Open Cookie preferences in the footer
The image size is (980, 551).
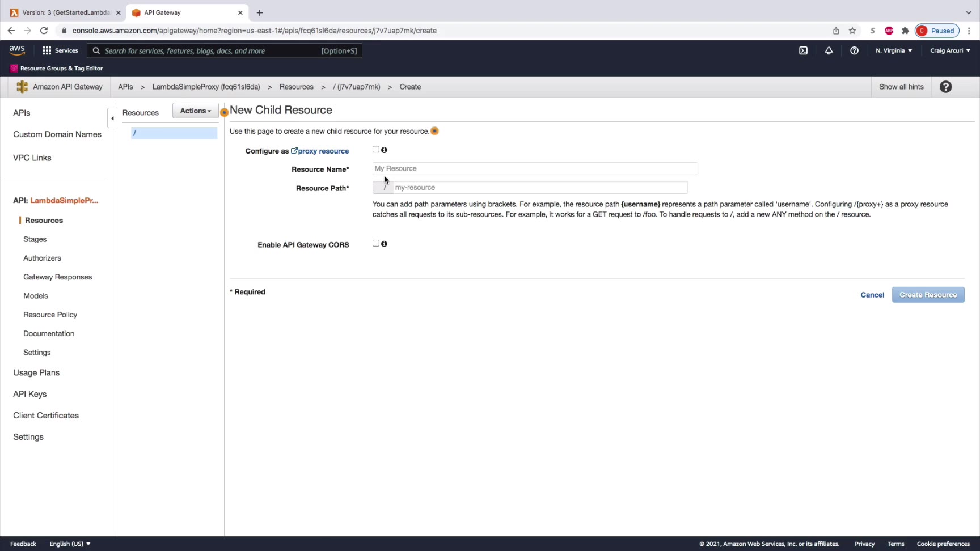(x=943, y=544)
